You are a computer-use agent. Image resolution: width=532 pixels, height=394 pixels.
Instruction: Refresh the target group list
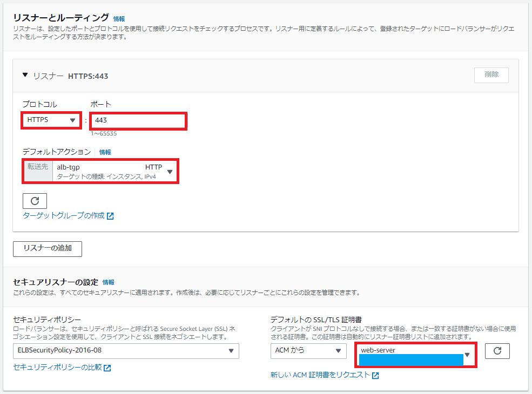click(x=34, y=201)
